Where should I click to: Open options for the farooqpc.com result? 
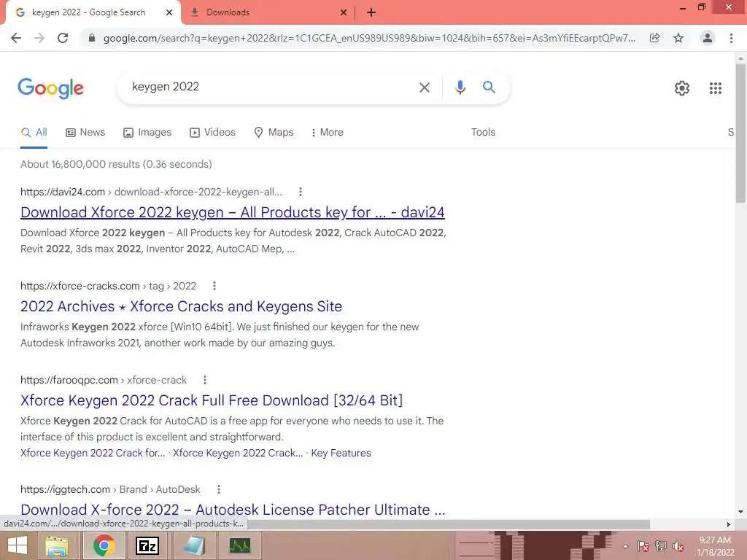coord(205,380)
